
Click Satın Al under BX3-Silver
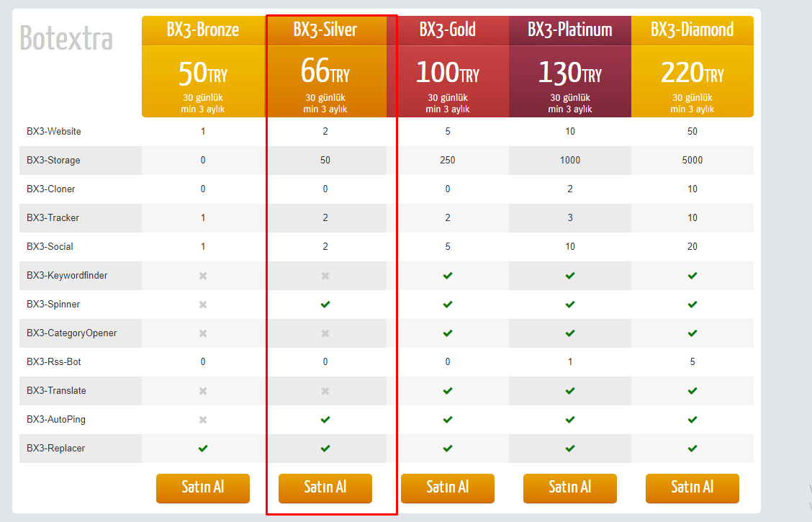[325, 488]
